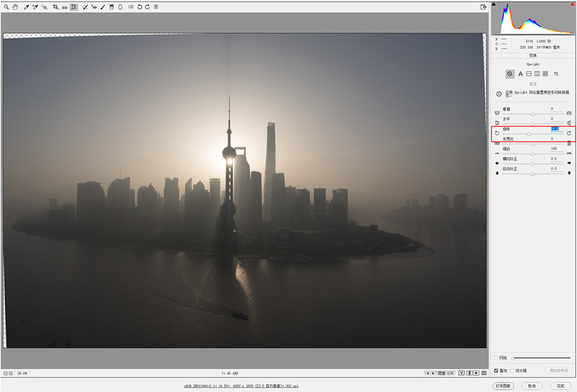This screenshot has width=577, height=392.
Task: Select the Red Eye Removal tool
Action: pyautogui.click(x=94, y=7)
